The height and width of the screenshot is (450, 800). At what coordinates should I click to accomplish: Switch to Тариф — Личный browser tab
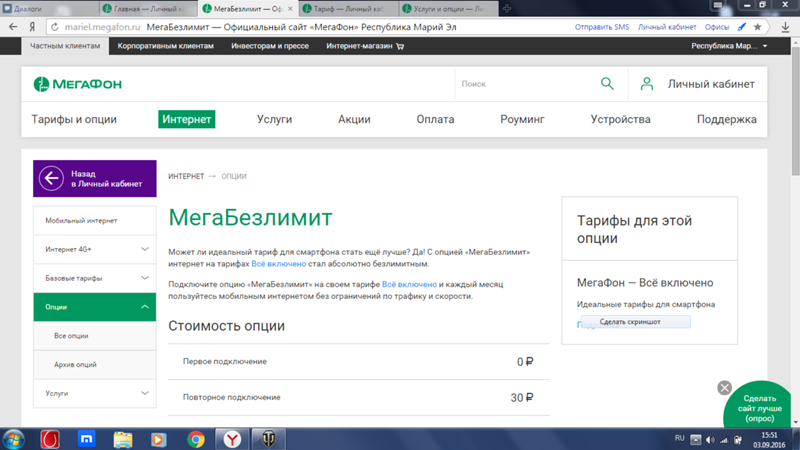[x=348, y=9]
